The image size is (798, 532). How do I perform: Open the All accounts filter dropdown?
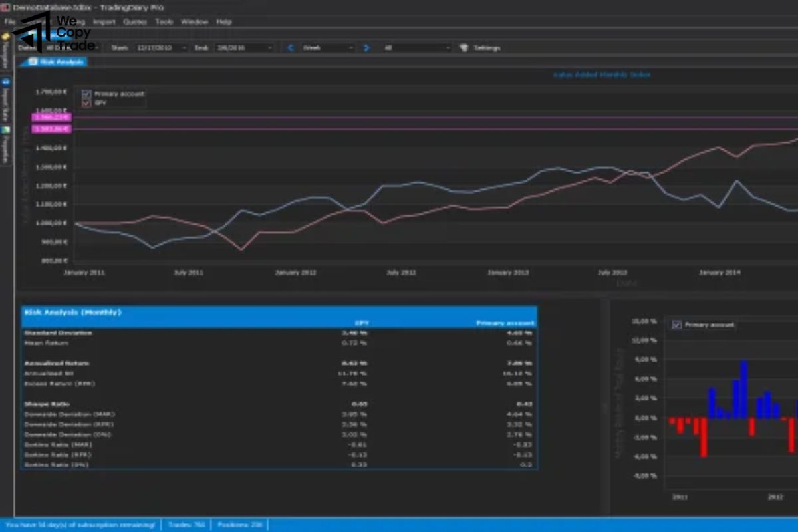[419, 47]
